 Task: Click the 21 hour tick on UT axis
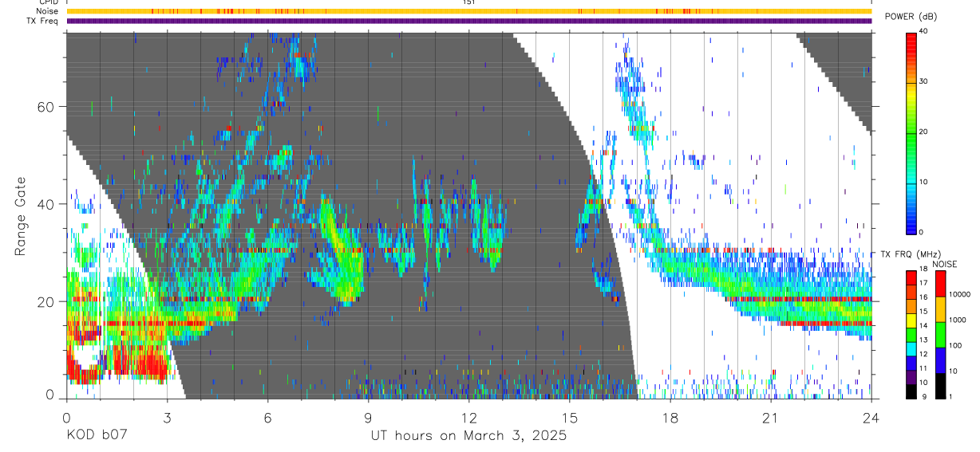pos(770,417)
